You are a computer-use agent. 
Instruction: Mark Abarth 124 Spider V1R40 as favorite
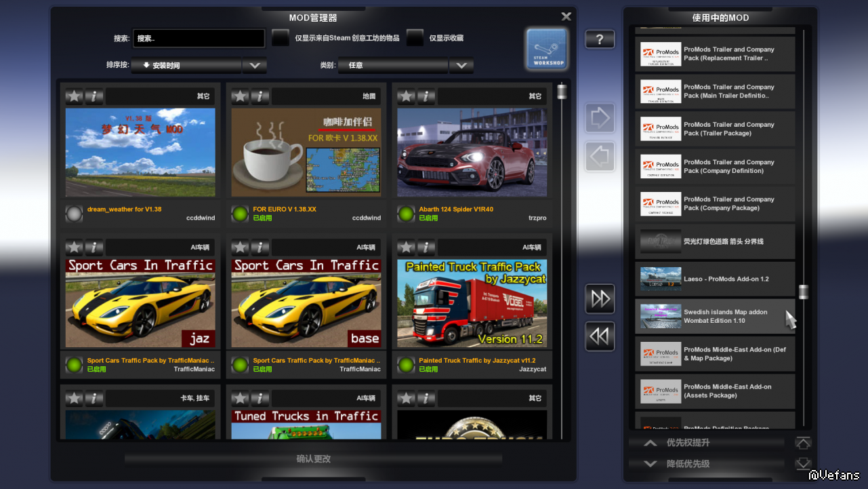407,96
